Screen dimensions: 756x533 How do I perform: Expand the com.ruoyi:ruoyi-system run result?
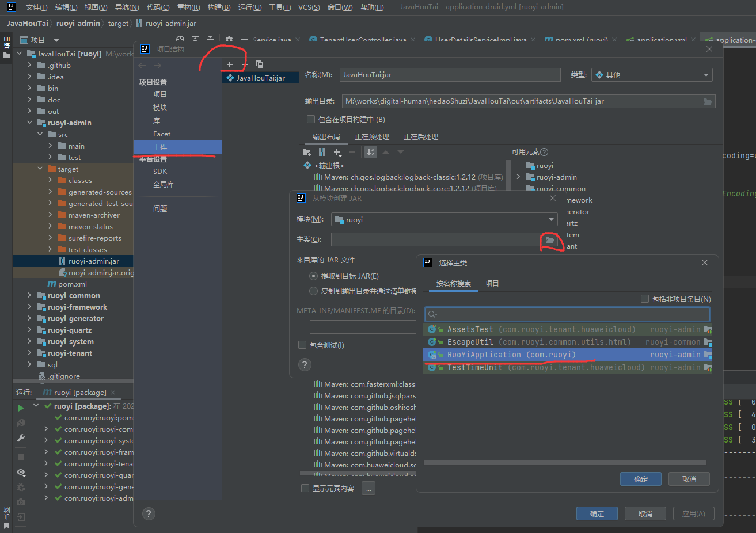coord(46,440)
